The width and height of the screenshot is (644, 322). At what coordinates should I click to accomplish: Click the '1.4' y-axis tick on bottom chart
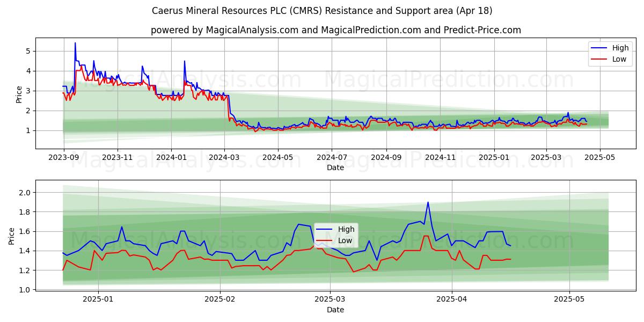(26, 251)
